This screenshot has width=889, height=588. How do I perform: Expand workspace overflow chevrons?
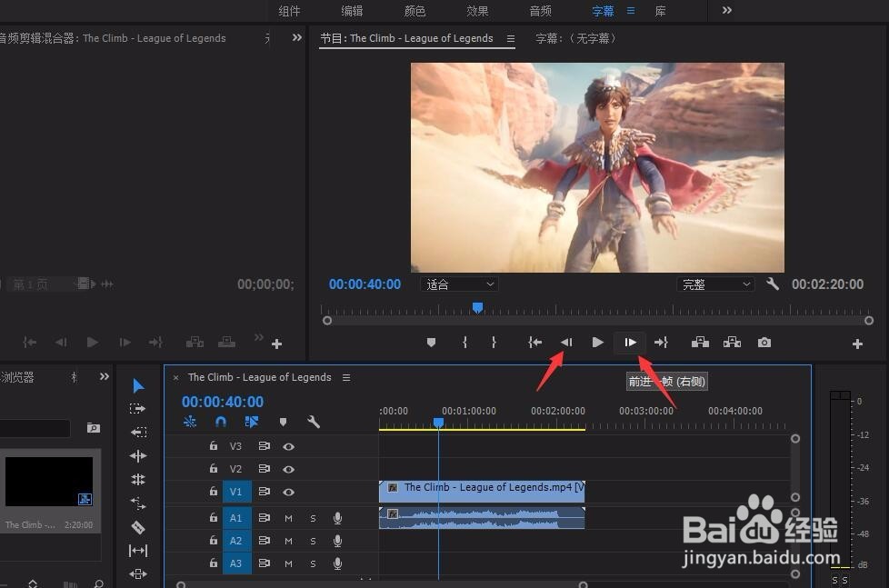point(727,10)
